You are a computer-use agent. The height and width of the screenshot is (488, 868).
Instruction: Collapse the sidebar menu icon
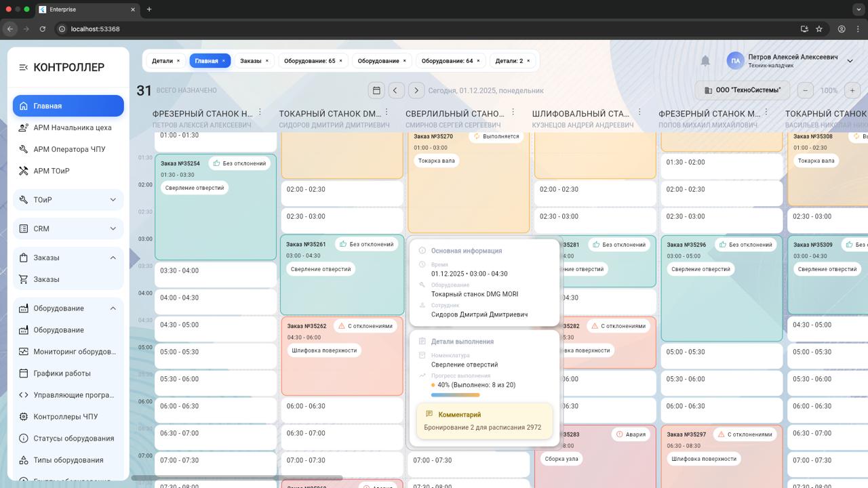23,67
